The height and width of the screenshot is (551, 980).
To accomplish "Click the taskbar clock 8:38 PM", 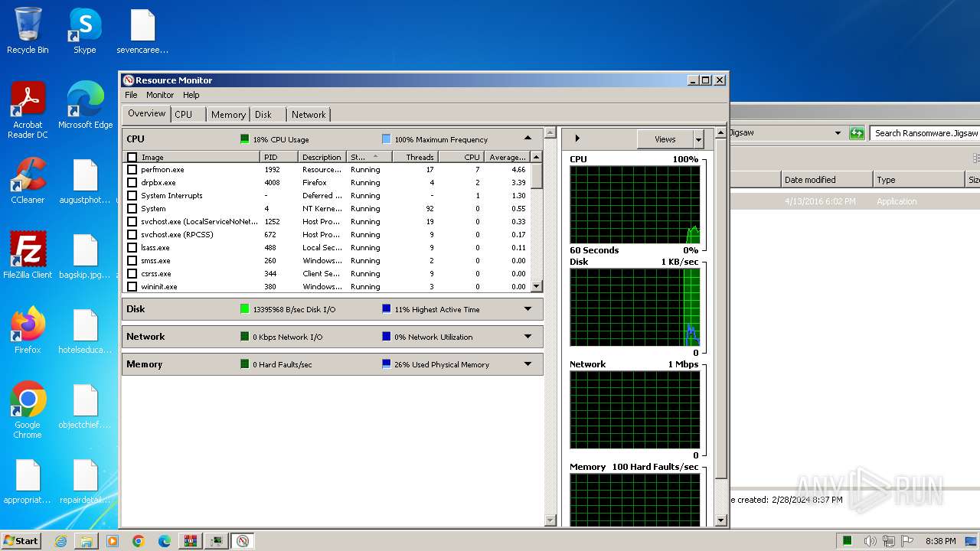I will point(940,541).
